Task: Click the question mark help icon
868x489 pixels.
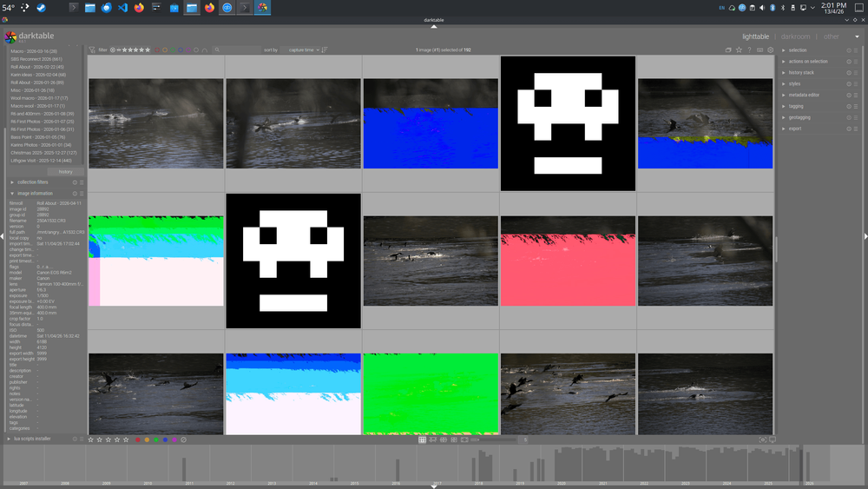Action: click(750, 50)
